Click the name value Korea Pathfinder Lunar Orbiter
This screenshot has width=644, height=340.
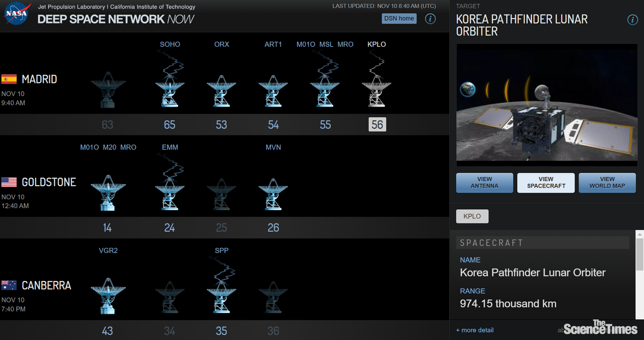pos(533,273)
